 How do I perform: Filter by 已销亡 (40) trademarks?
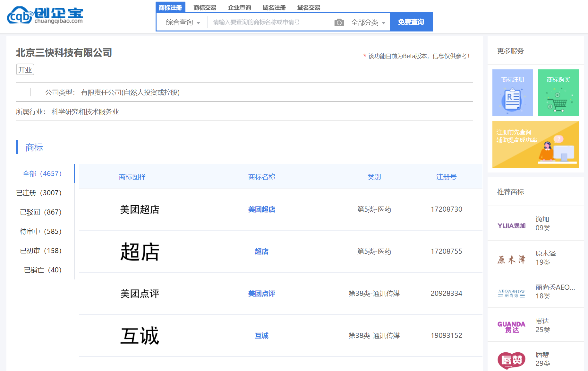click(x=43, y=270)
